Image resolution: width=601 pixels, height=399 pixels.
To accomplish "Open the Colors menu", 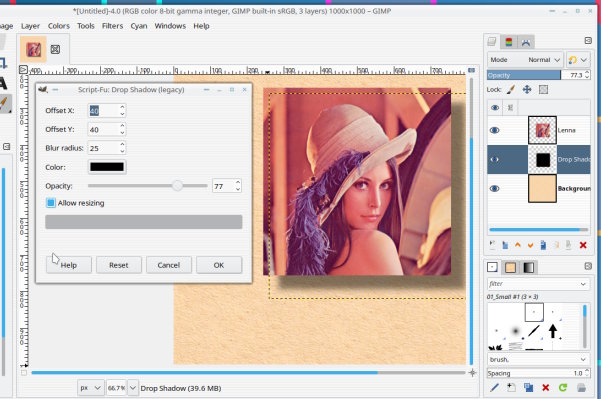I will click(x=59, y=26).
